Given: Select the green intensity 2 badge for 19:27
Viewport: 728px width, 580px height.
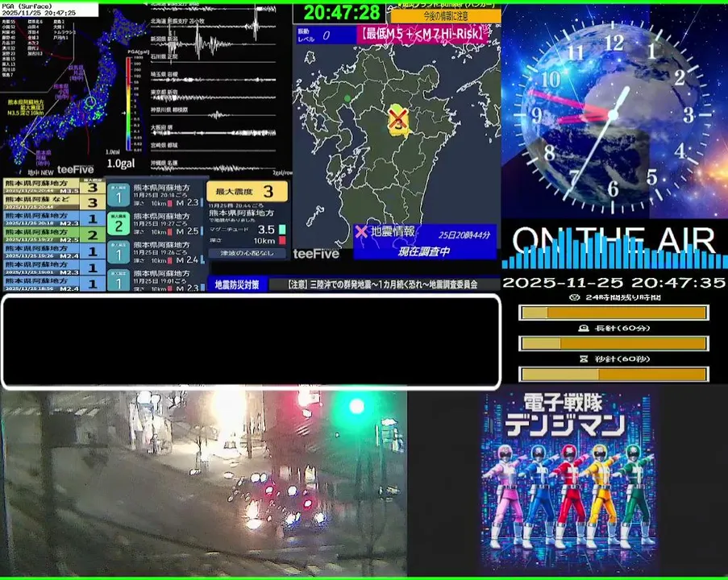Looking at the screenshot, I should coord(119,224).
